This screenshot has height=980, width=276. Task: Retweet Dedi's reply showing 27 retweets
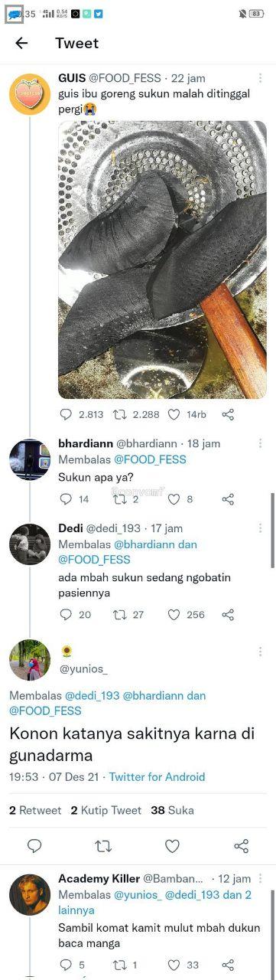click(x=119, y=614)
